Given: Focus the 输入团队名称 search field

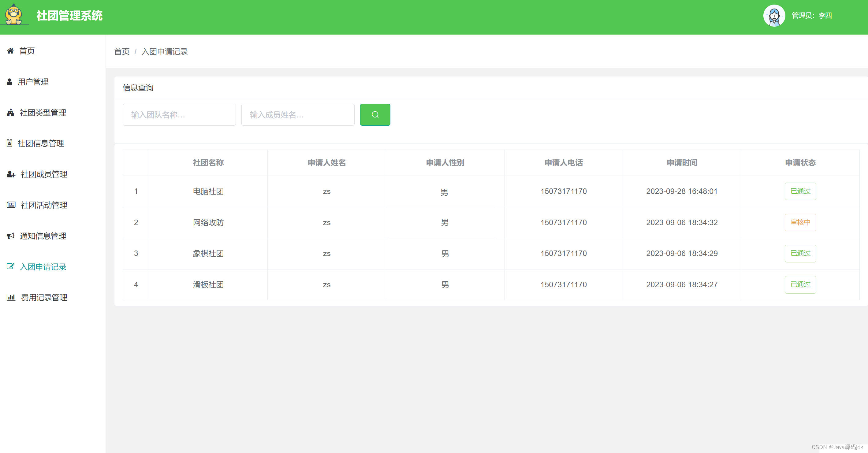Looking at the screenshot, I should click(x=179, y=115).
